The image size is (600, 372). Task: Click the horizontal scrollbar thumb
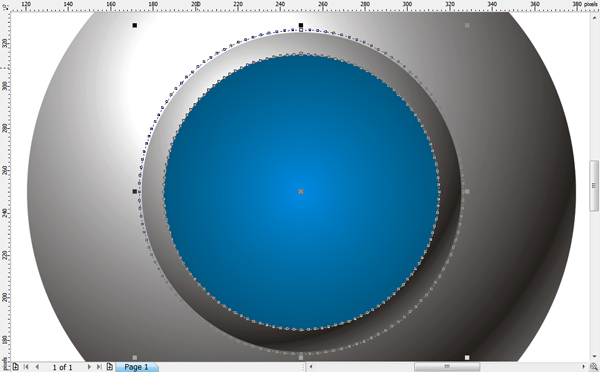click(447, 367)
